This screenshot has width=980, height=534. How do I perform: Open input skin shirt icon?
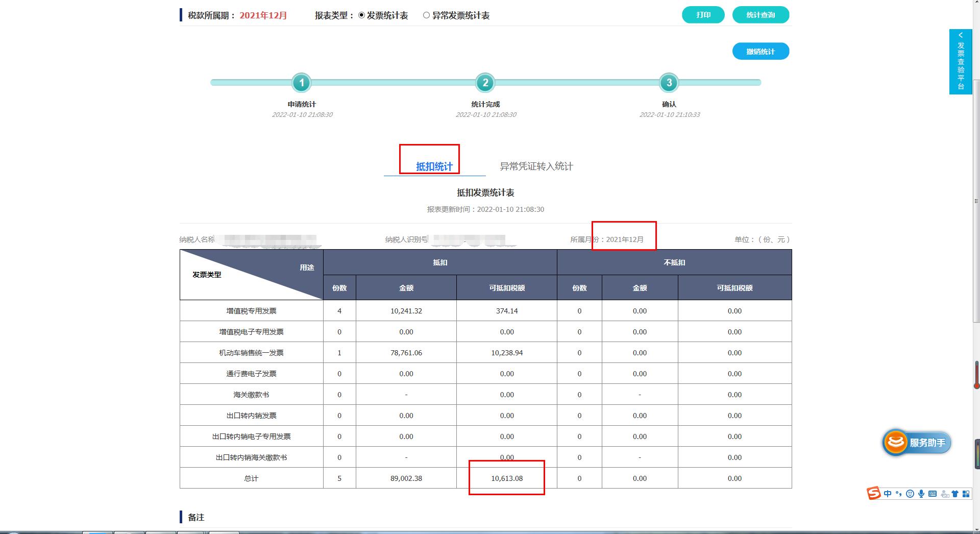tap(954, 493)
